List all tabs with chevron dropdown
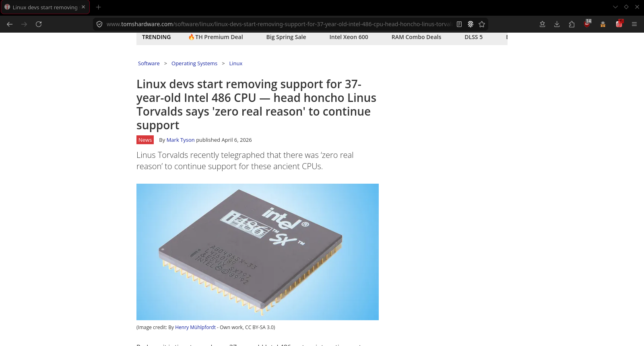644x346 pixels. [x=615, y=7]
